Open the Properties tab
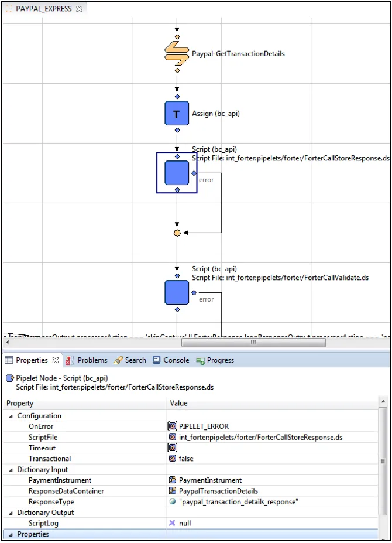 click(32, 360)
